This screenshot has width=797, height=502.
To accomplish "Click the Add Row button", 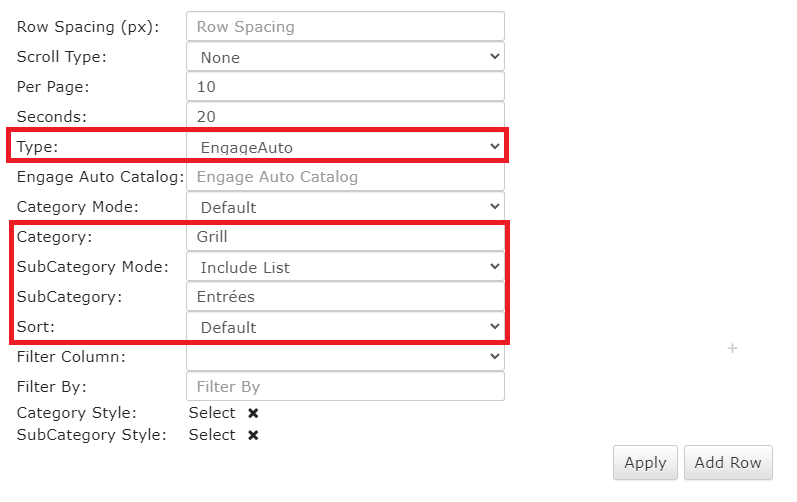I will (x=728, y=462).
